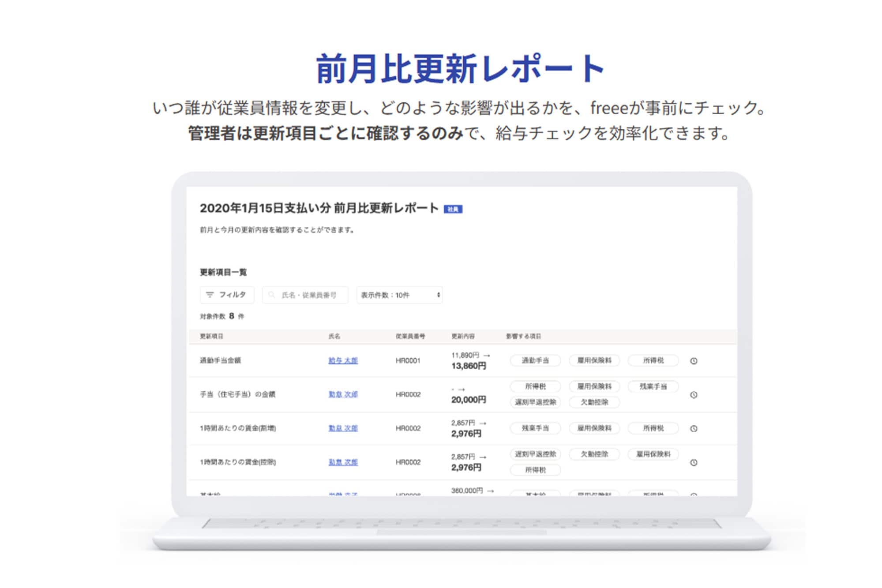
Task: Click 更新項目 column header
Action: click(211, 336)
